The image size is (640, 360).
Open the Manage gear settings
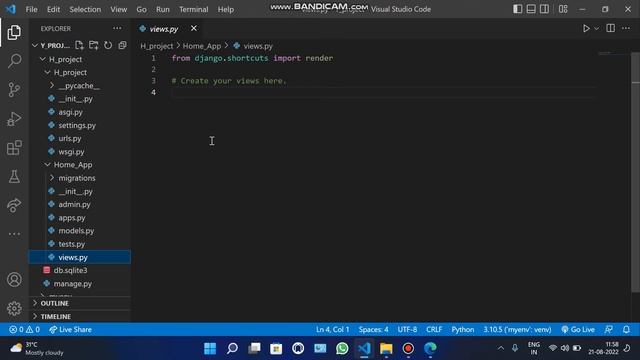tap(14, 308)
